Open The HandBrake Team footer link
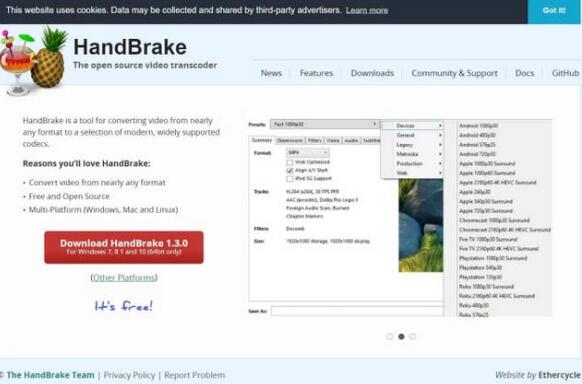582x384 pixels. pos(50,375)
